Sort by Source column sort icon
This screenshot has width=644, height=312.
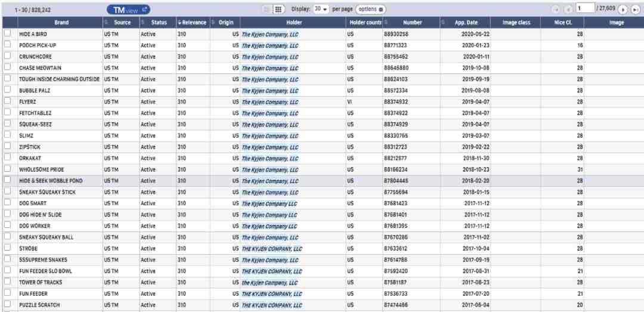click(x=107, y=23)
